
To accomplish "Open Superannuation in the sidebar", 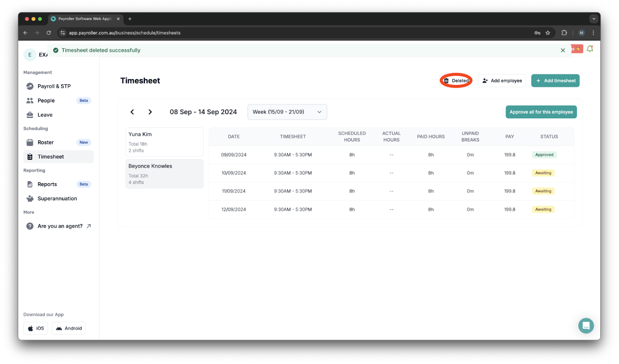I will (x=57, y=199).
